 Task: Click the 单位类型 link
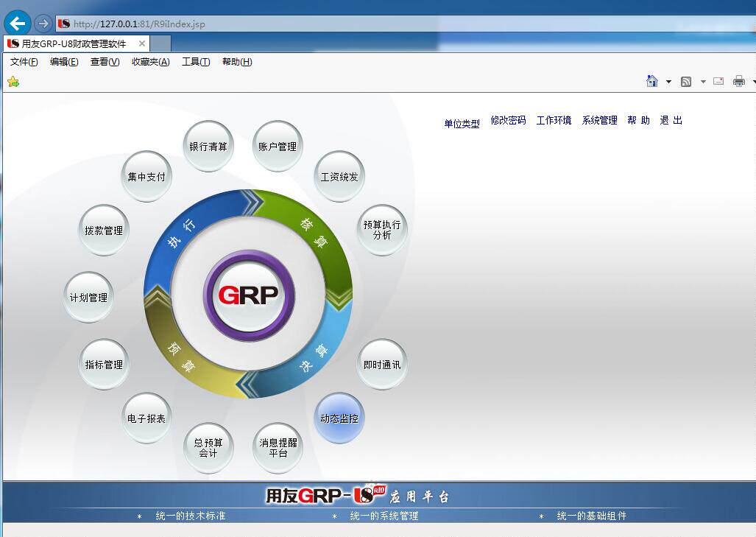462,124
